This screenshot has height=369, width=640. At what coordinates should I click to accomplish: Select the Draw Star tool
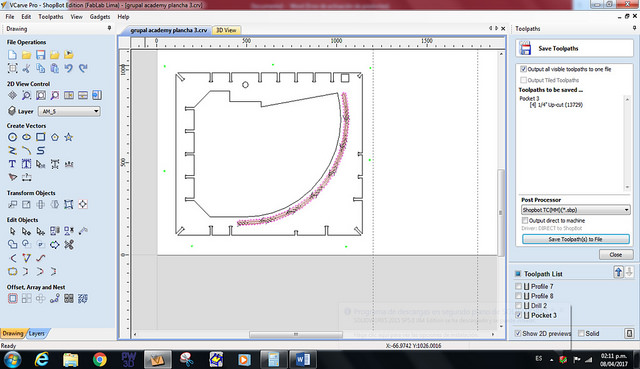point(69,137)
